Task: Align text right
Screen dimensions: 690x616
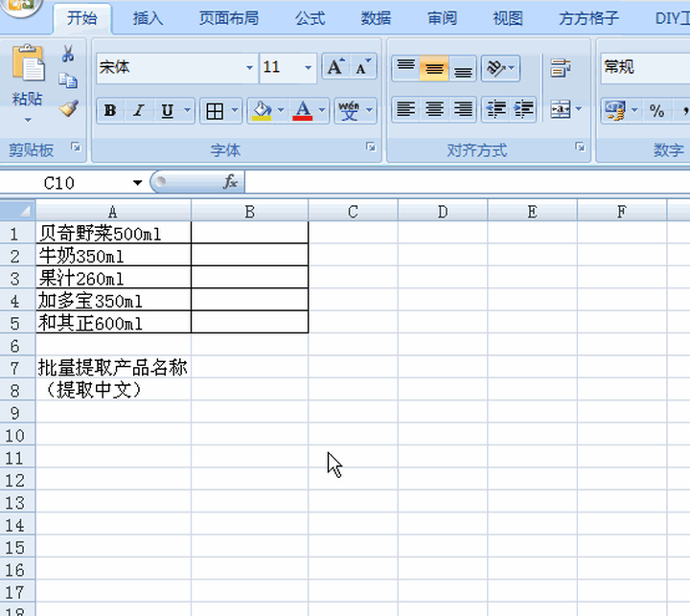Action: (463, 108)
